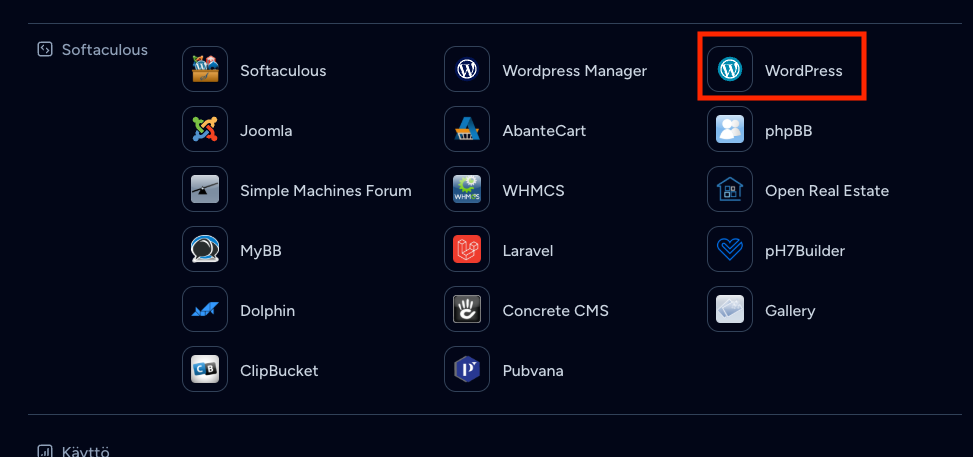Open the Concrete CMS link
The image size is (973, 457).
[x=555, y=311]
